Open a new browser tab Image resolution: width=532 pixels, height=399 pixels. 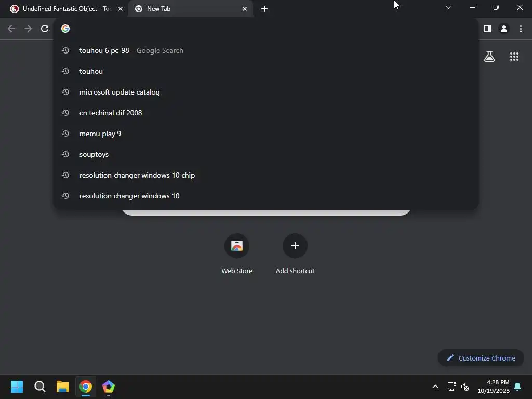click(264, 9)
